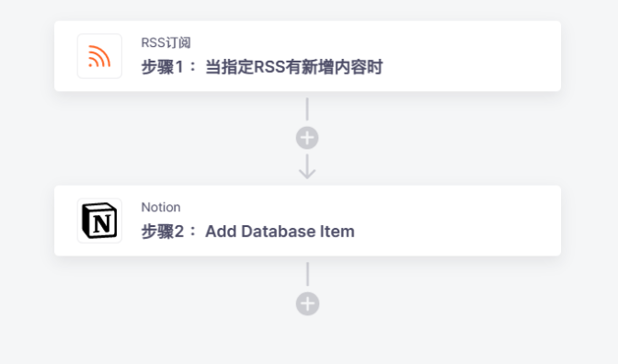Open the 步骤1 RSS trigger card
Viewport: 618px width, 364px height.
pos(307,56)
